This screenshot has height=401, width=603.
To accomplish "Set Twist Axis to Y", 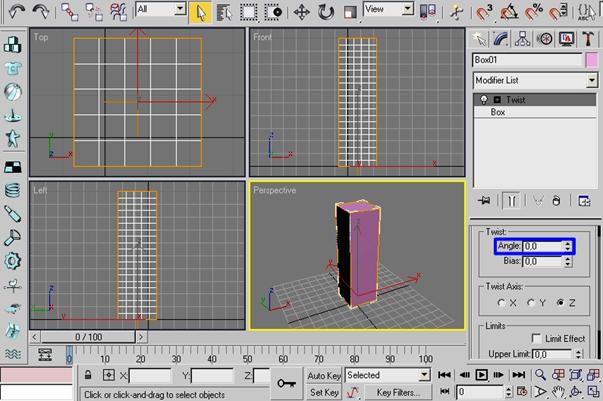I will 530,302.
